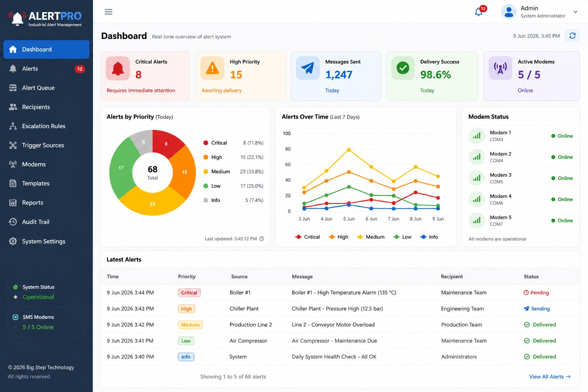Open the notifications bell
The width and height of the screenshot is (588, 392).
(479, 12)
